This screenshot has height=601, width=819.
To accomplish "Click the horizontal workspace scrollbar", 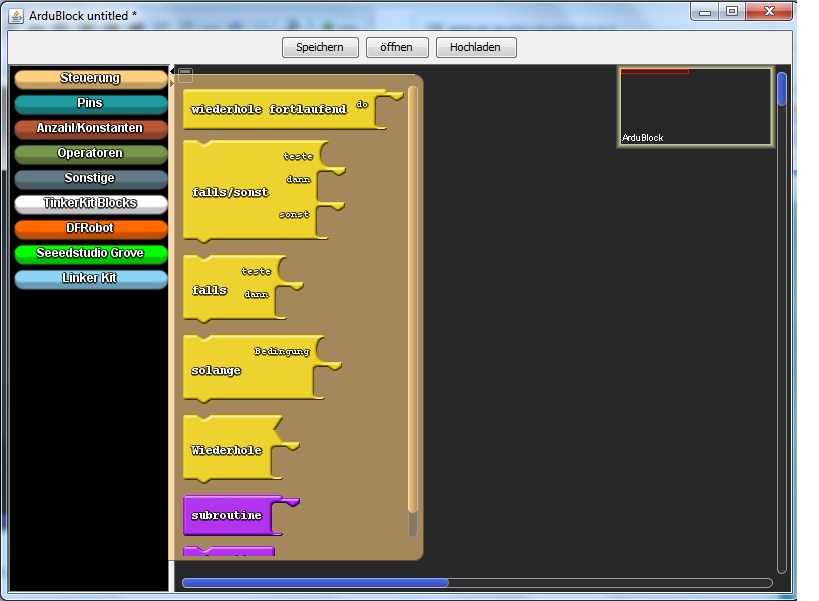I will pos(315,582).
